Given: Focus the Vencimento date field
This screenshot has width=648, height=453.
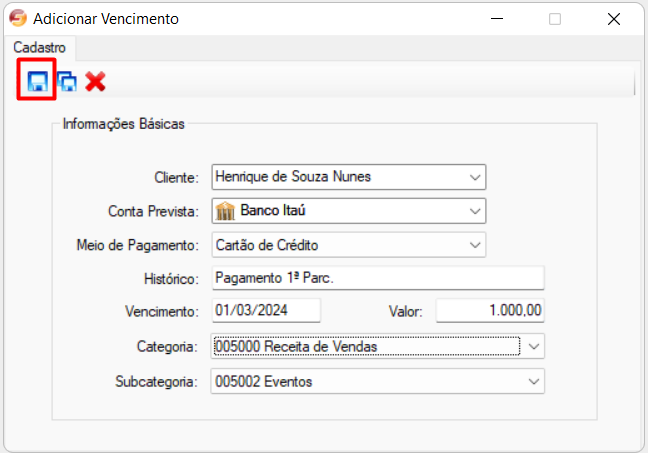Looking at the screenshot, I should [x=265, y=311].
